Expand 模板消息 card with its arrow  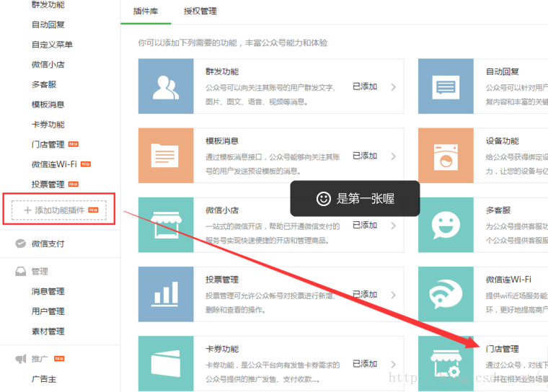[394, 156]
